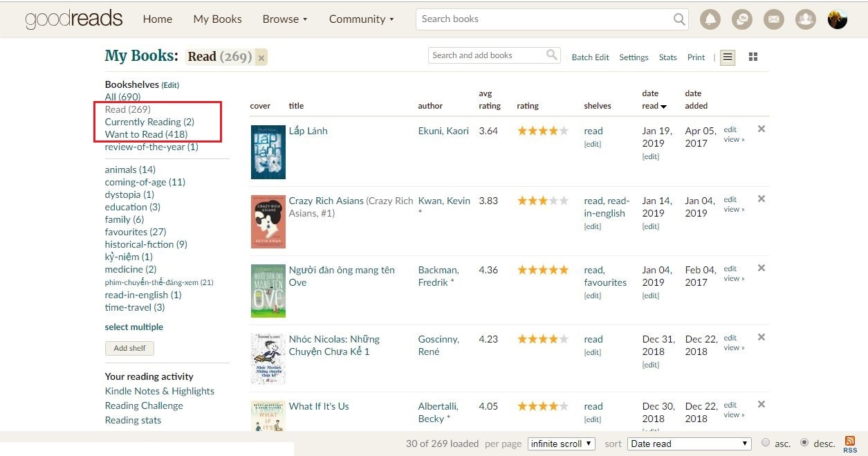
Task: Sort by date read column header
Action: pos(654,100)
